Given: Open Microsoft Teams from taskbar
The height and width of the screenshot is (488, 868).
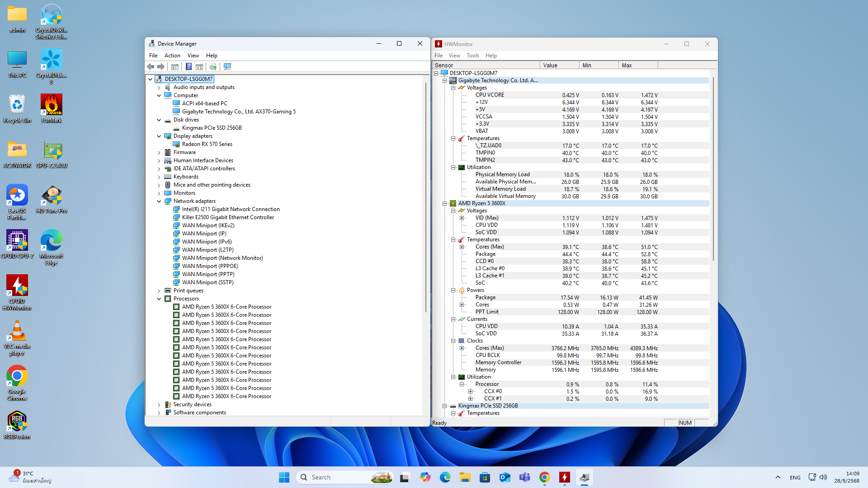Looking at the screenshot, I should 525,477.
